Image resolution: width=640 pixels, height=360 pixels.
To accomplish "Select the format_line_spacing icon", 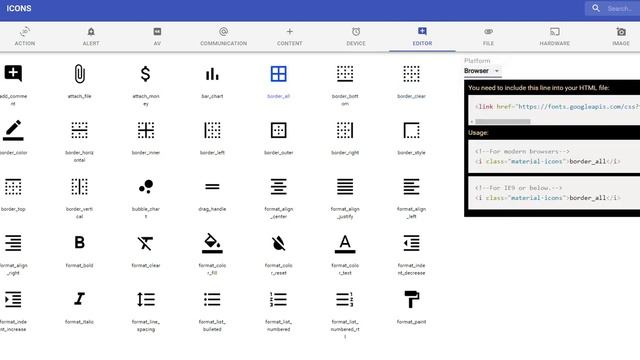I will (146, 299).
